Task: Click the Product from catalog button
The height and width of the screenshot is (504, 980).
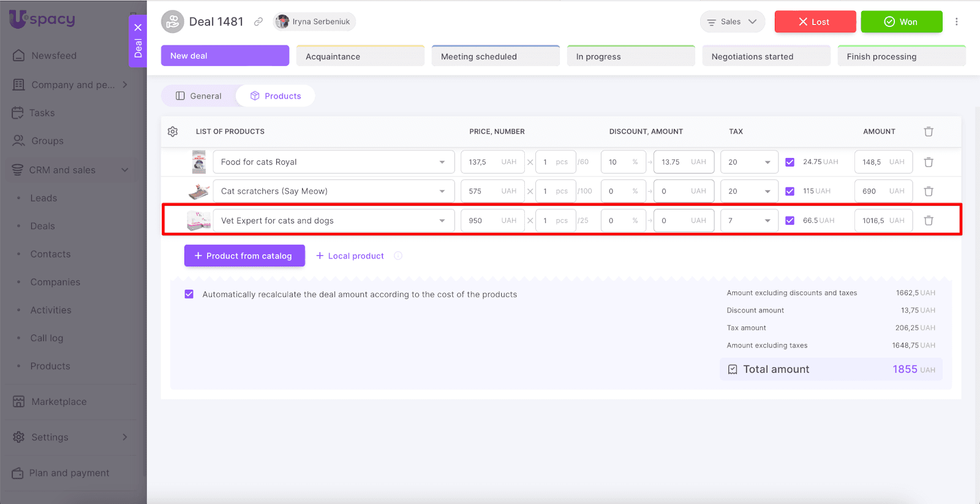Action: (x=244, y=256)
